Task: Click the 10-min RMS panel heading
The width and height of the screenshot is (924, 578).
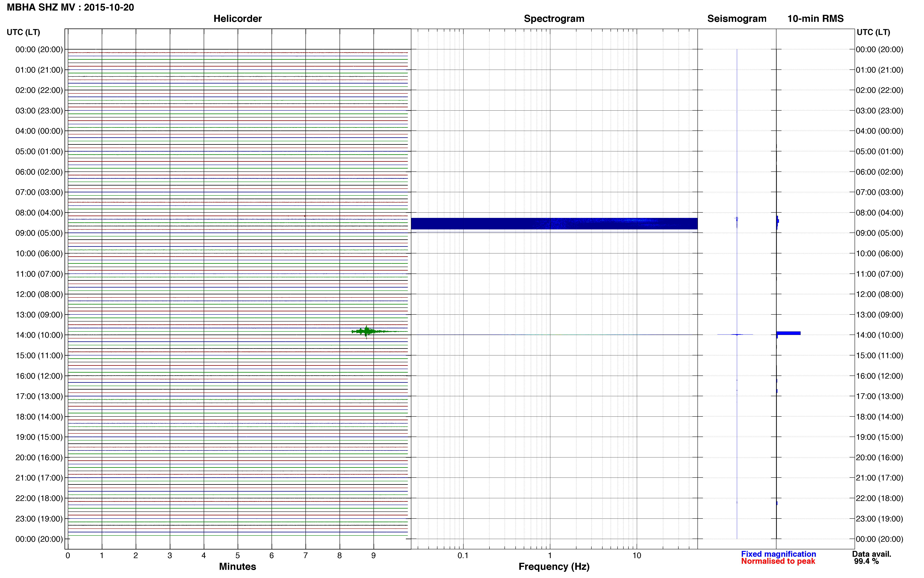Action: [816, 18]
